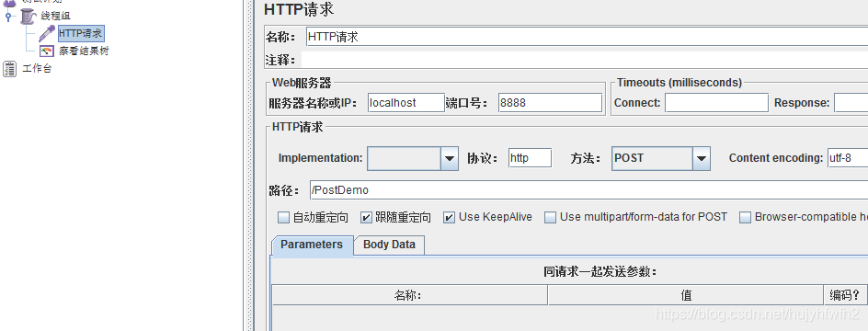Viewport: 868px width, 331px height.
Task: Select the 工作台 tree item label
Action: point(37,69)
